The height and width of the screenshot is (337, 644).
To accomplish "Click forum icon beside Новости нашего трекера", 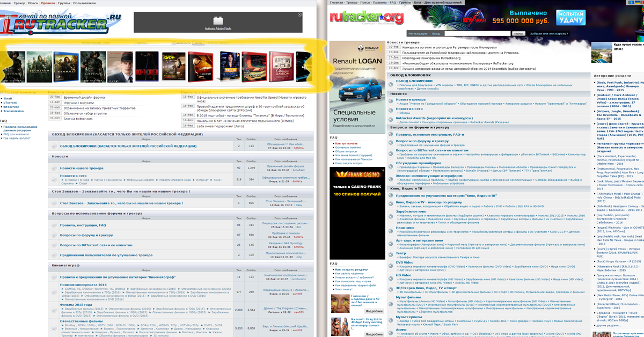I will (54, 169).
